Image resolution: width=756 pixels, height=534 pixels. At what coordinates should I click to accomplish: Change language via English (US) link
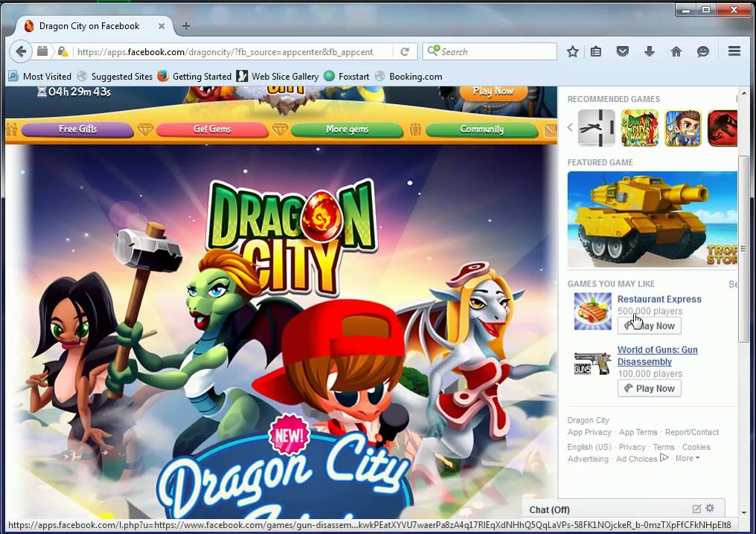point(589,447)
